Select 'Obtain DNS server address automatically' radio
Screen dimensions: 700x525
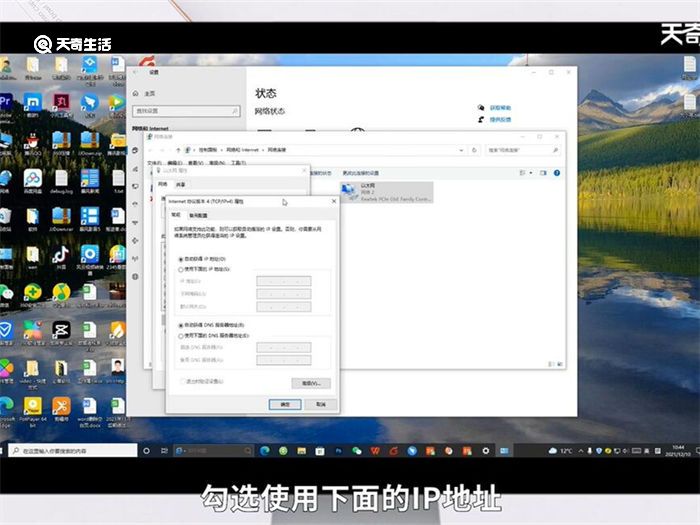[181, 325]
